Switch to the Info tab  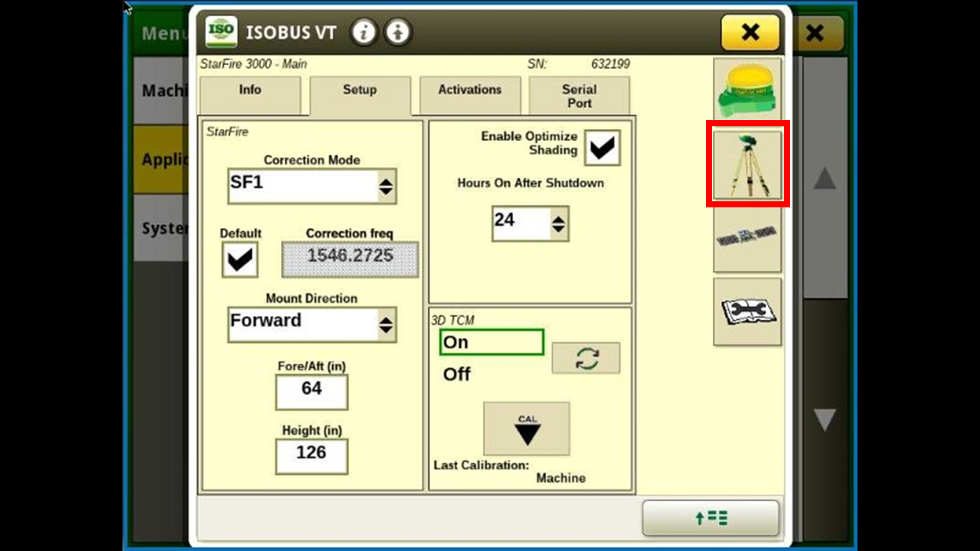(250, 95)
